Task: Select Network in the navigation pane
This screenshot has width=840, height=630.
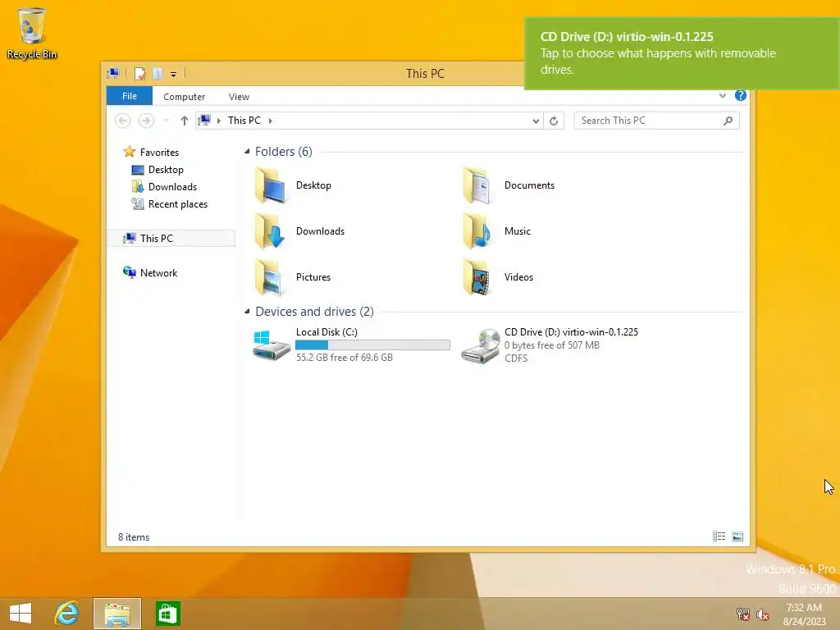Action: pos(150,272)
